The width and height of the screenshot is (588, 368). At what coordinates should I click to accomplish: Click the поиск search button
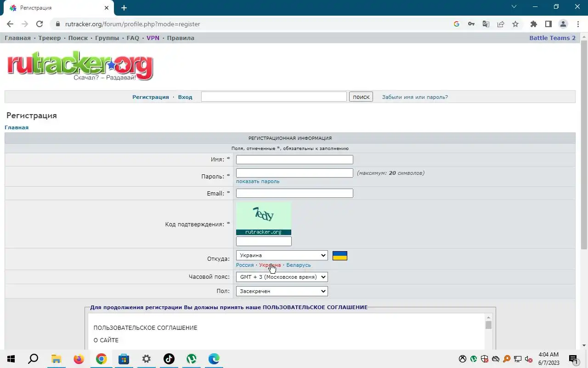[361, 97]
